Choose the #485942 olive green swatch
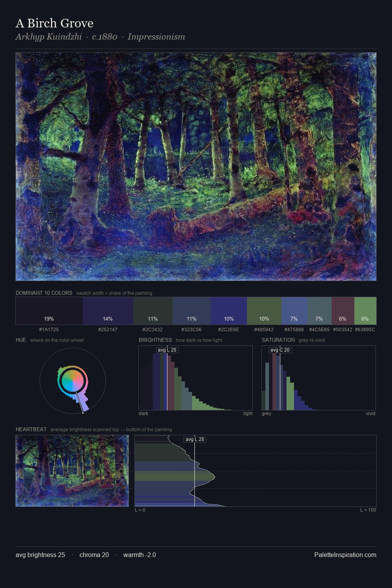Image resolution: width=392 pixels, height=588 pixels. (x=264, y=311)
